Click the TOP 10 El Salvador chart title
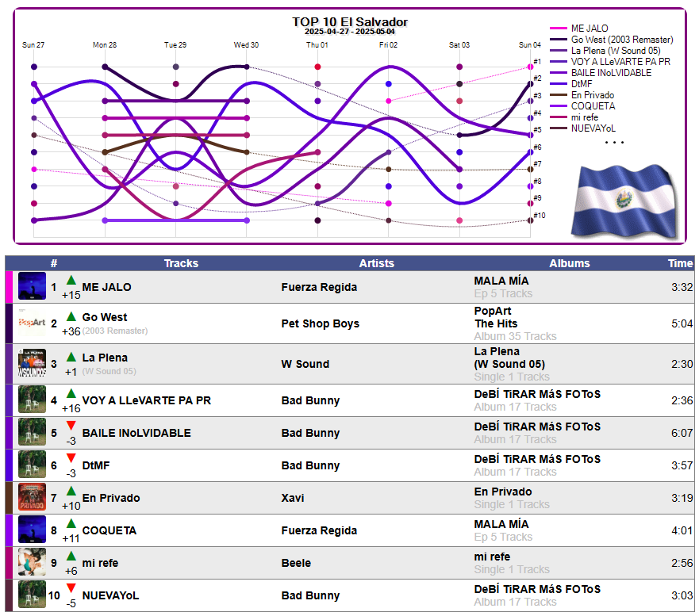This screenshot has width=699, height=616. pyautogui.click(x=350, y=22)
